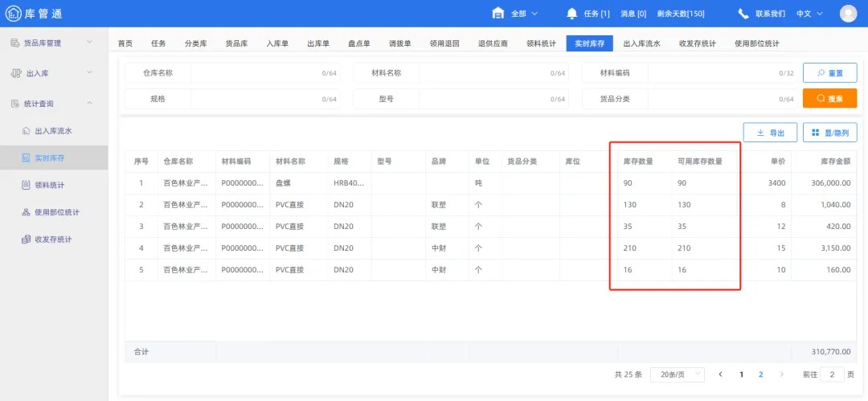Open the top 领料统计 tab
This screenshot has height=401, width=868.
tap(542, 43)
